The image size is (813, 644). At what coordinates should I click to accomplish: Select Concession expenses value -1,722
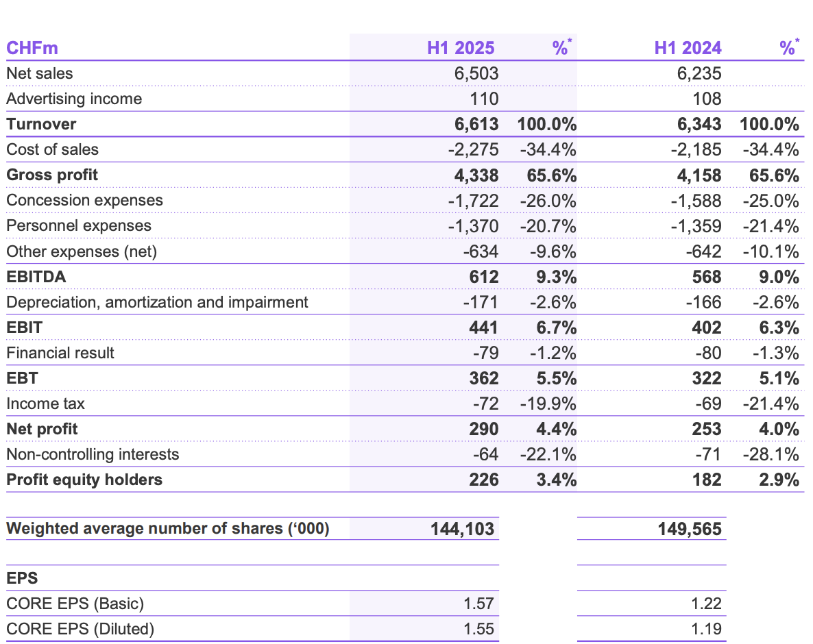tap(473, 201)
